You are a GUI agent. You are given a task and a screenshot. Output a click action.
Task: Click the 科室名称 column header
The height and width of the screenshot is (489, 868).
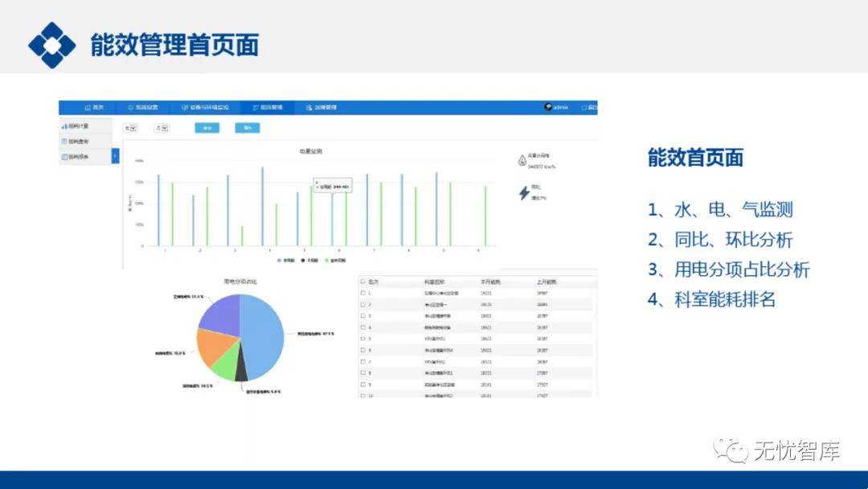(x=435, y=281)
